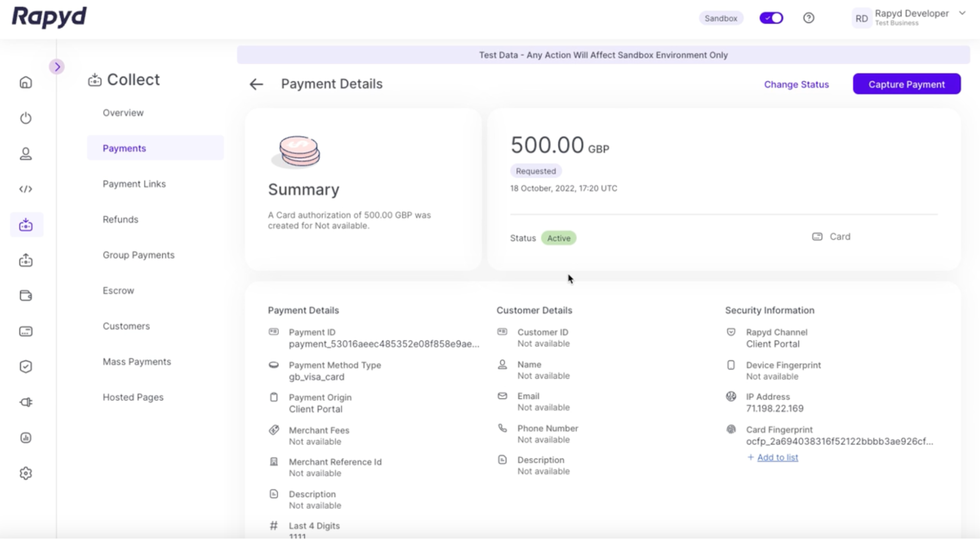The width and height of the screenshot is (980, 539).
Task: Open the developers code icon
Action: click(x=26, y=189)
